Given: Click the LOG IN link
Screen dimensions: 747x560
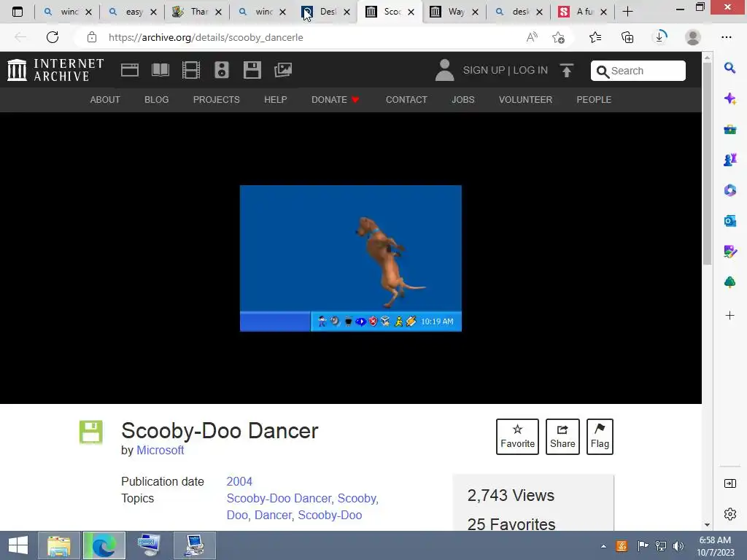Looking at the screenshot, I should click(530, 70).
